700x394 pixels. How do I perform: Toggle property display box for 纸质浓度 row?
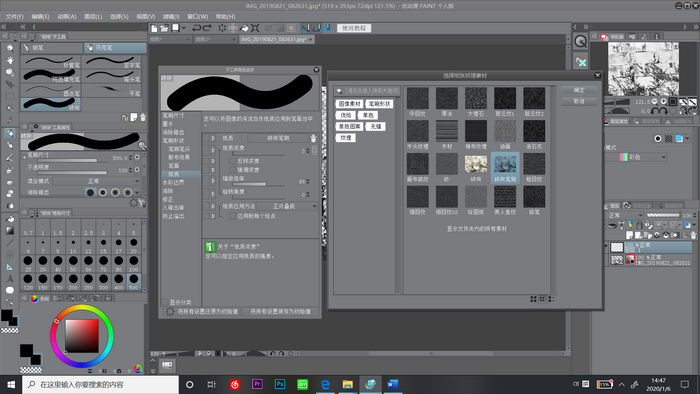[x=206, y=150]
